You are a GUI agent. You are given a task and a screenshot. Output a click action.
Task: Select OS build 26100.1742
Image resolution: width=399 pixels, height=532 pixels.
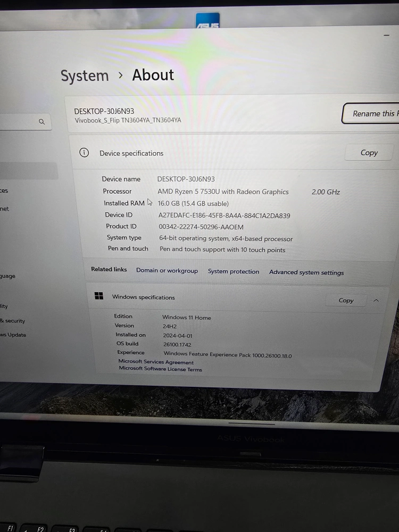tap(177, 345)
